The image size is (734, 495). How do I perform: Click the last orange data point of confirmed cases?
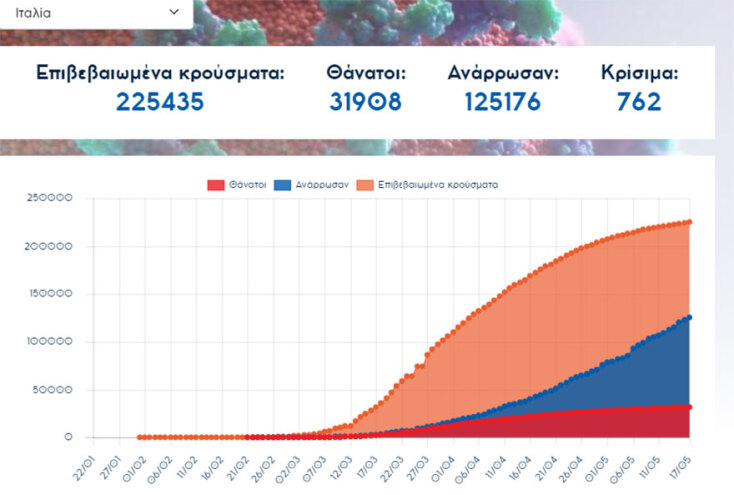coord(689,222)
